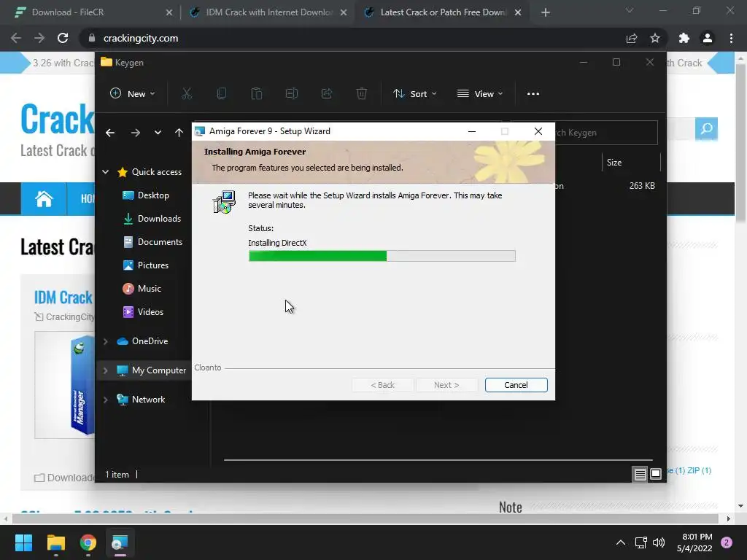
Task: Open Chrome Extensions puzzle icon
Action: tap(684, 38)
